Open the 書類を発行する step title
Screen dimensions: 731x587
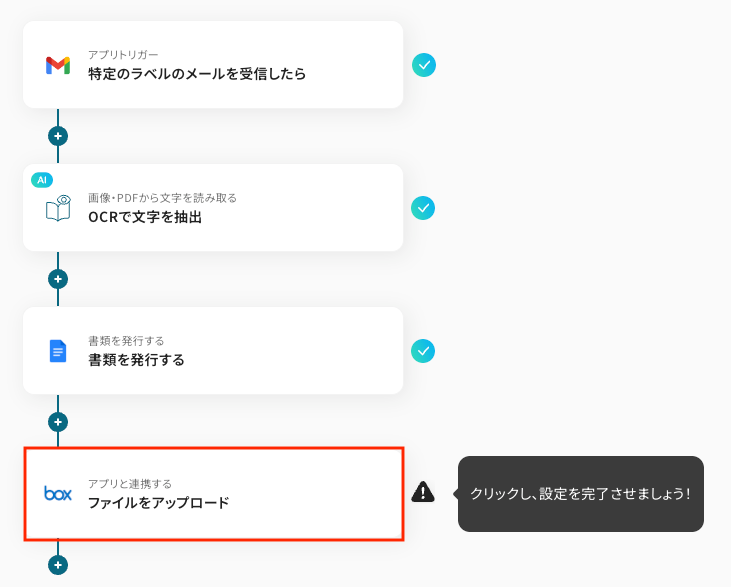click(136, 360)
